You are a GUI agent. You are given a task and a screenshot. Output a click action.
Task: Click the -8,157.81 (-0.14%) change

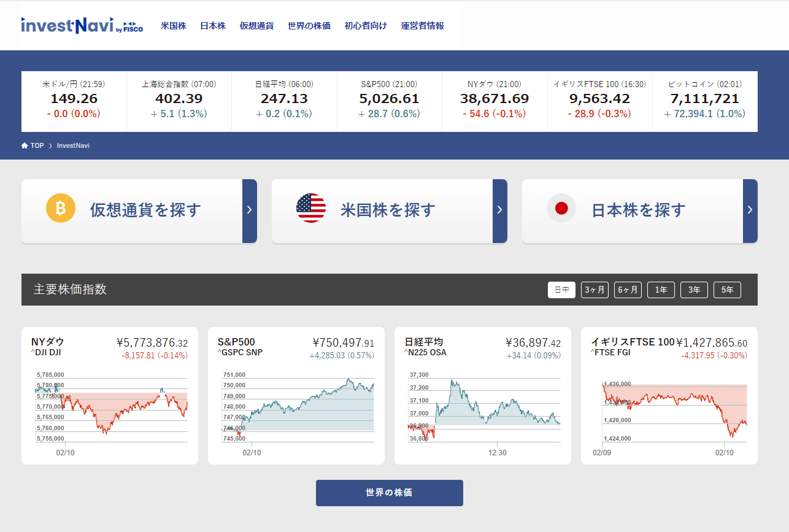click(155, 355)
